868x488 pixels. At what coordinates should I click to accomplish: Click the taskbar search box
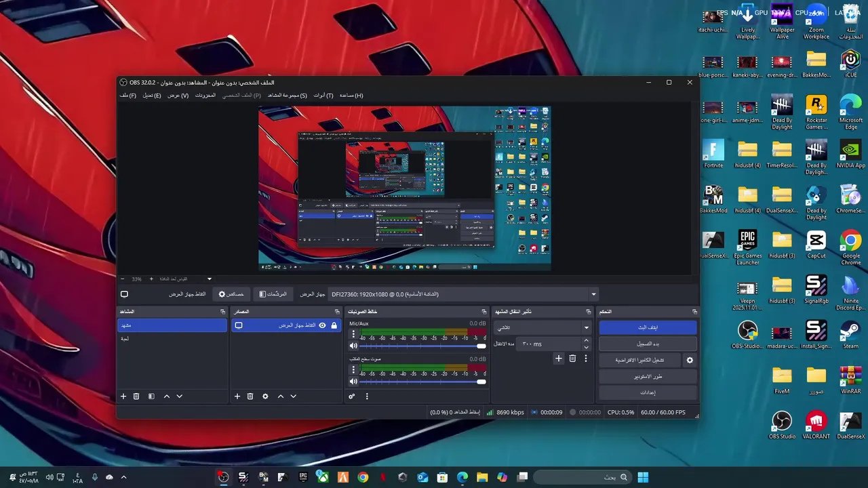point(583,477)
